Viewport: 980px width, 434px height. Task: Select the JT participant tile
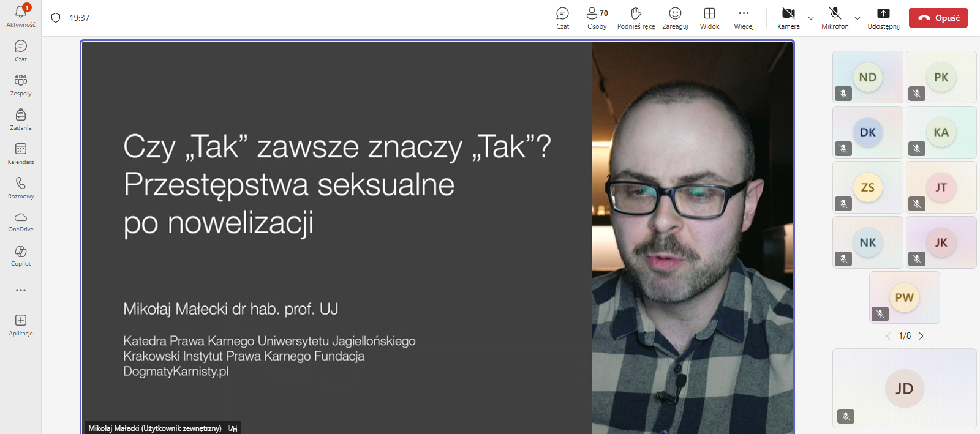point(941,187)
